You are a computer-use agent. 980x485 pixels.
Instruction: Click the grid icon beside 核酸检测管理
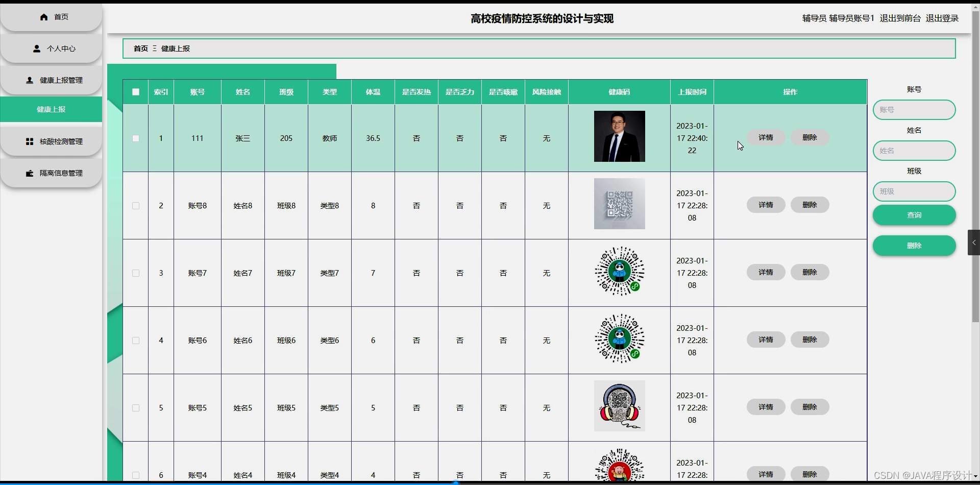click(x=30, y=141)
